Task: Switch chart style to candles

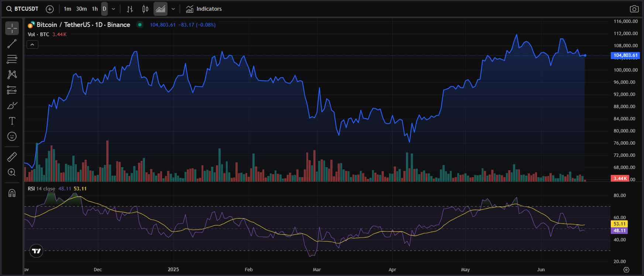Action: point(145,9)
